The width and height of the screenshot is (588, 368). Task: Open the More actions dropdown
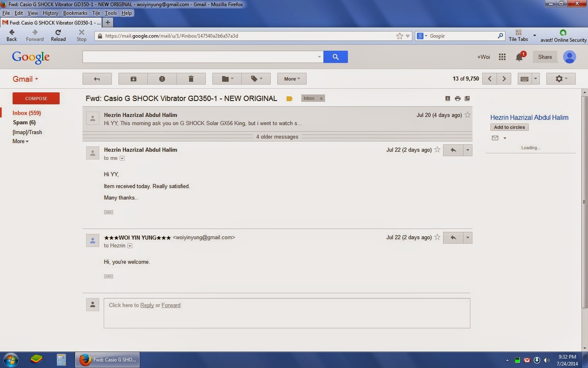[x=292, y=79]
